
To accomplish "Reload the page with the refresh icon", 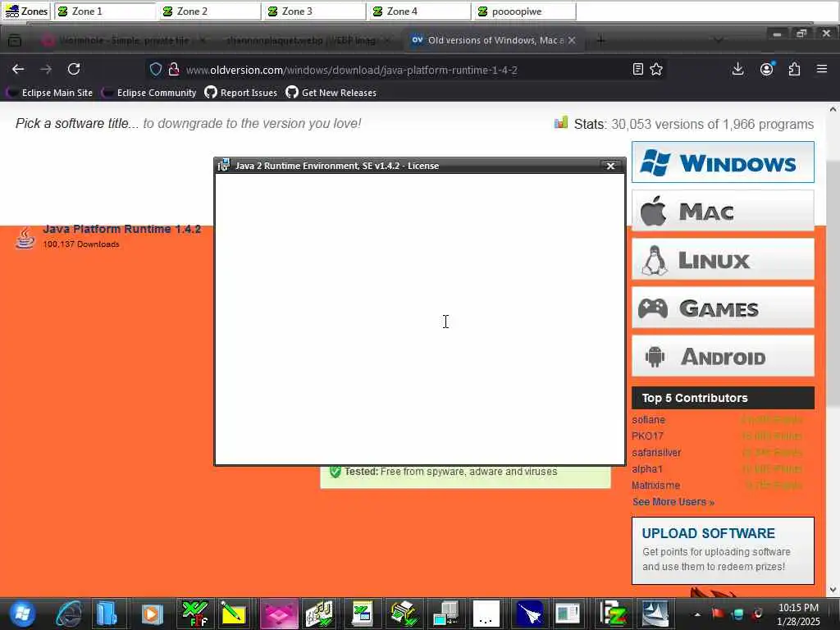I will pos(74,69).
